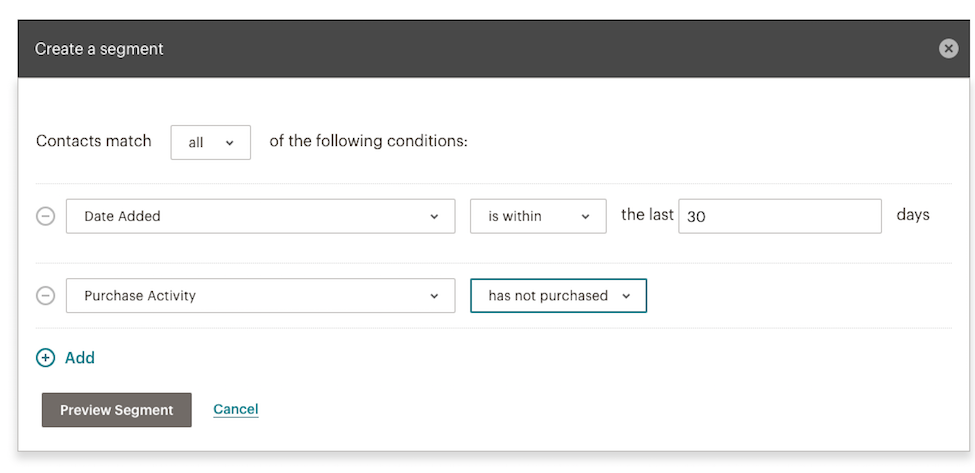This screenshot has height=473, width=975.
Task: Click the Cancel link
Action: (236, 409)
